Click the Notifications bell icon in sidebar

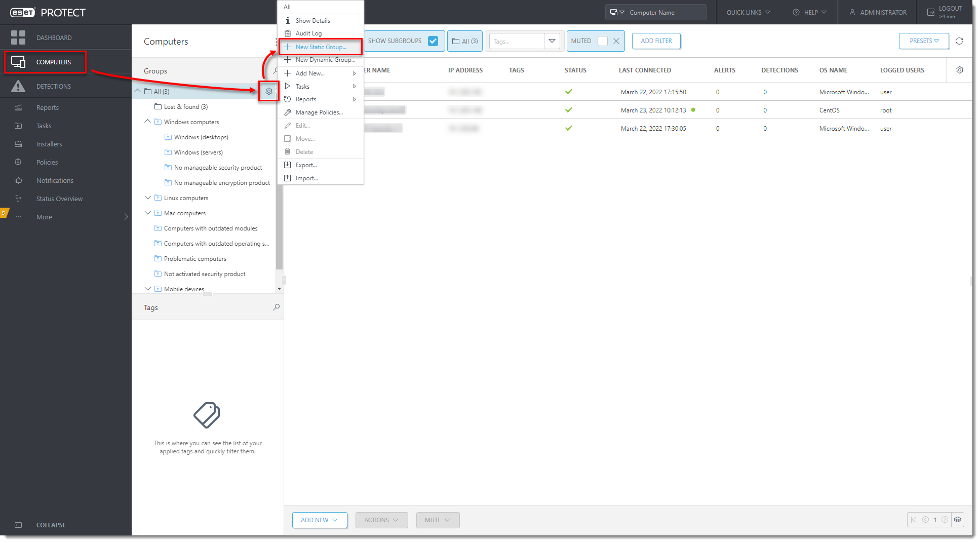(18, 180)
